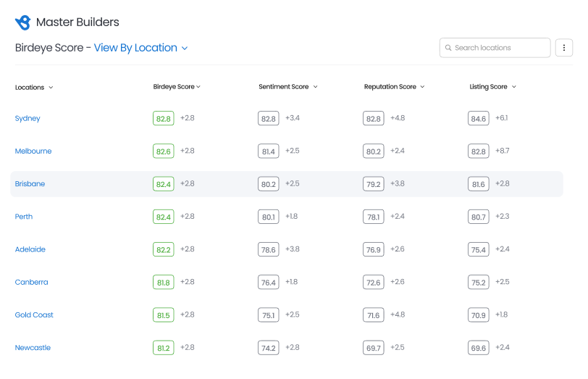Click Gold Coast's Reputation change +4.8
588x379 pixels.
(x=398, y=315)
